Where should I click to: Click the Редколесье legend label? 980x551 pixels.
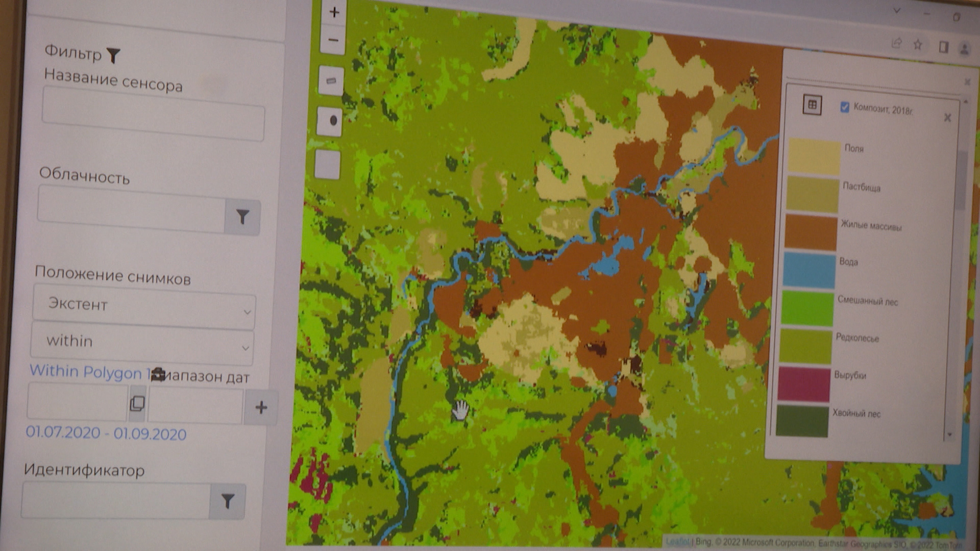[857, 338]
